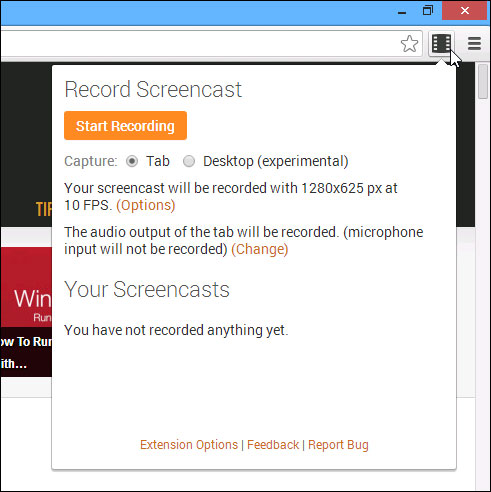Image resolution: width=491 pixels, height=492 pixels.
Task: Click the Feedback link
Action: (x=273, y=445)
